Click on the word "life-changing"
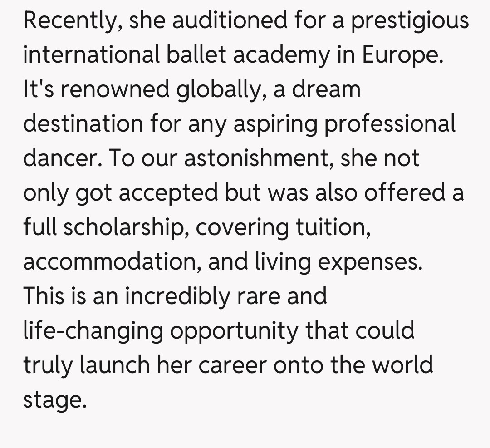 point(93,331)
